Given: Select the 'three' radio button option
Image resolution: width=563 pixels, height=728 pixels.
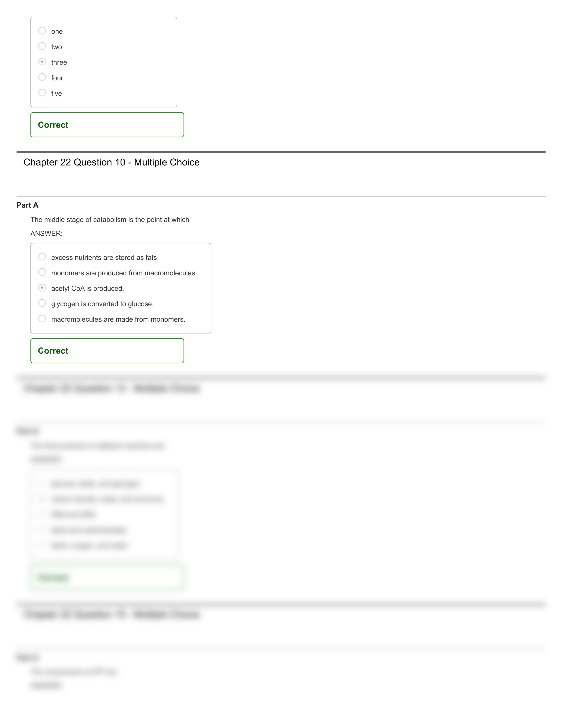Looking at the screenshot, I should (42, 62).
